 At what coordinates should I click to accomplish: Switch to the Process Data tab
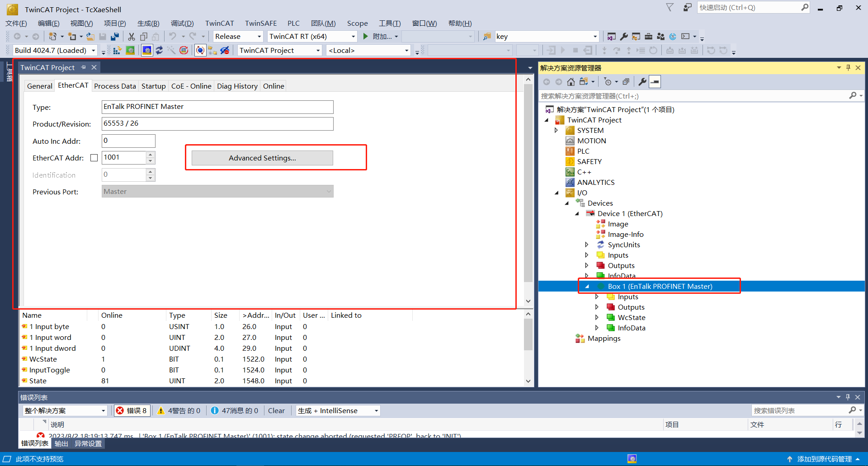(115, 86)
